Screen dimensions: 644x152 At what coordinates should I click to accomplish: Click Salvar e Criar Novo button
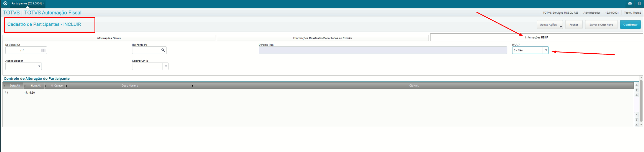pos(601,25)
